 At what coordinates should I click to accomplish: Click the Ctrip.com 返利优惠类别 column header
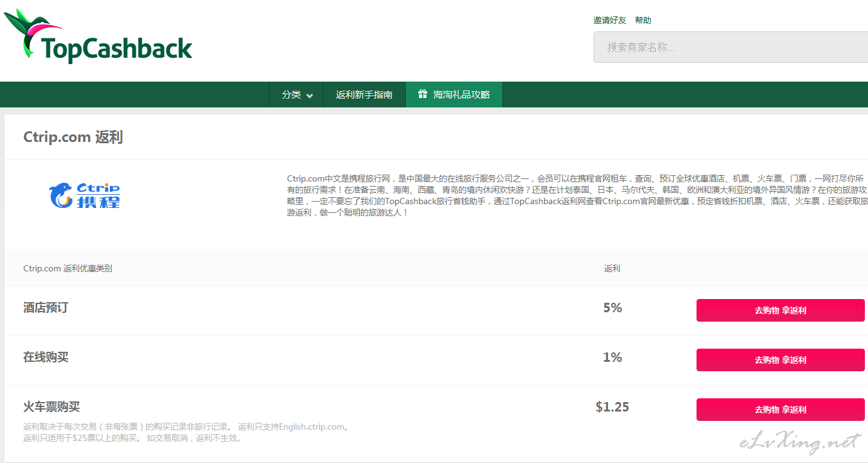[68, 268]
